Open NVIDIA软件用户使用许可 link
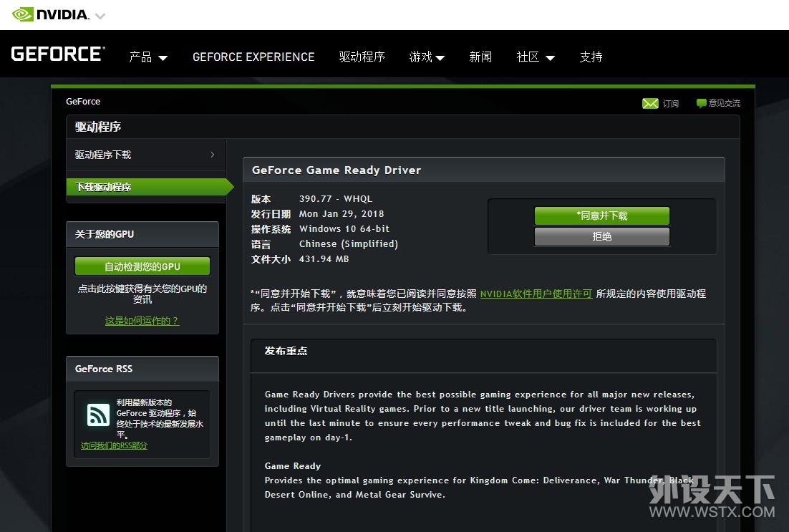Screen dimensions: 789x532 pyautogui.click(x=536, y=294)
